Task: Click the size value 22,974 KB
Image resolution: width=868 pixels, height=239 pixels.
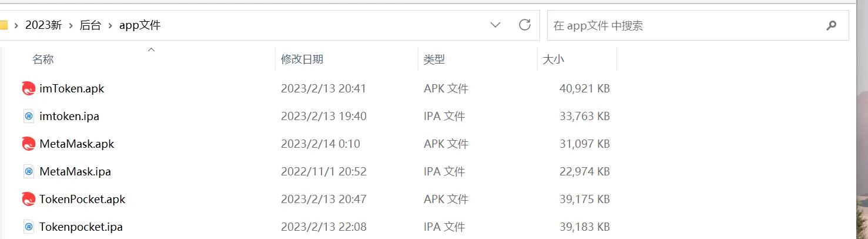Action: pos(585,172)
